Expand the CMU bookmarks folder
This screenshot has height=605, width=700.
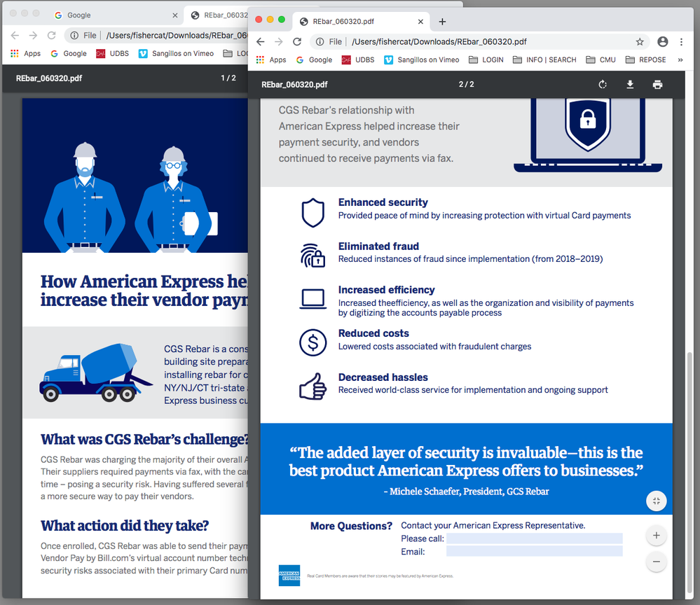click(601, 60)
